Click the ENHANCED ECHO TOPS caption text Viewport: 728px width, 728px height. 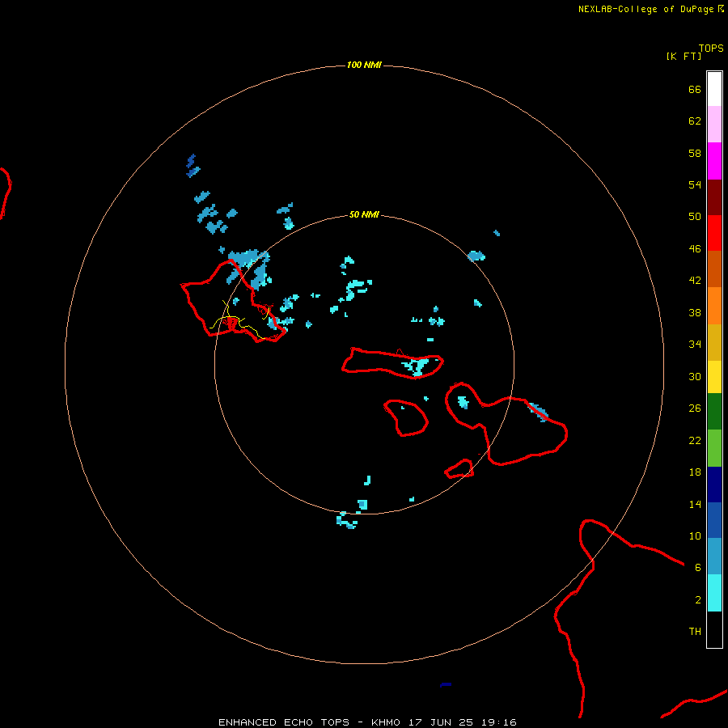pyautogui.click(x=284, y=722)
